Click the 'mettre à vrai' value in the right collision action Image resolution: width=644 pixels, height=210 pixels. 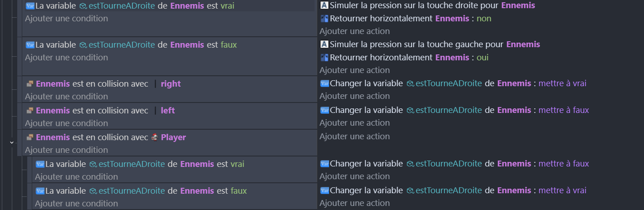click(x=562, y=83)
